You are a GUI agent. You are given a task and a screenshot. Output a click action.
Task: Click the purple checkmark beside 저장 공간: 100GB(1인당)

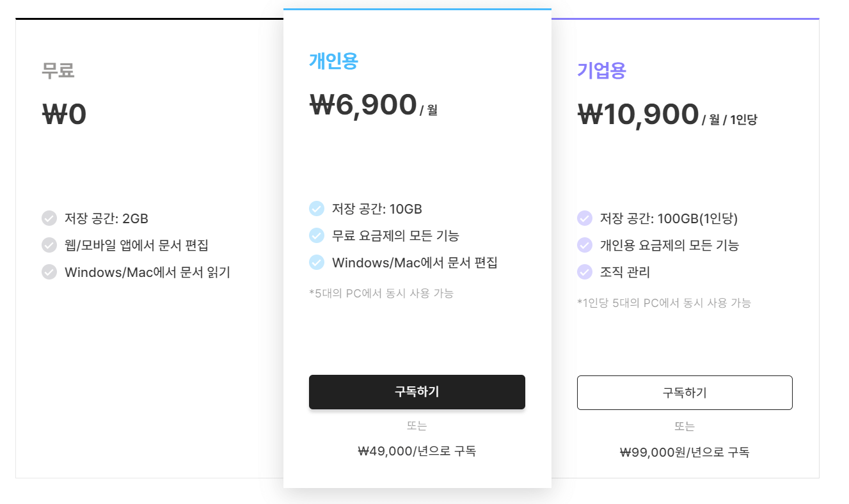(x=585, y=218)
